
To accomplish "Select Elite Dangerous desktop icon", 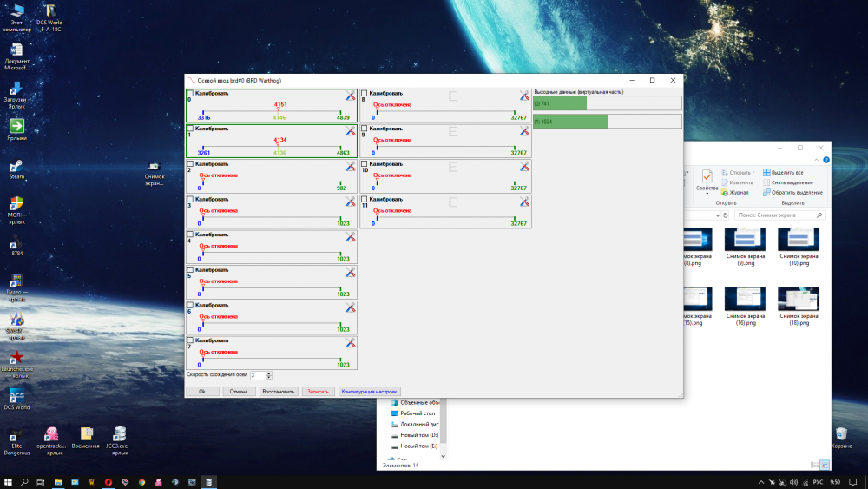I will pos(16,439).
